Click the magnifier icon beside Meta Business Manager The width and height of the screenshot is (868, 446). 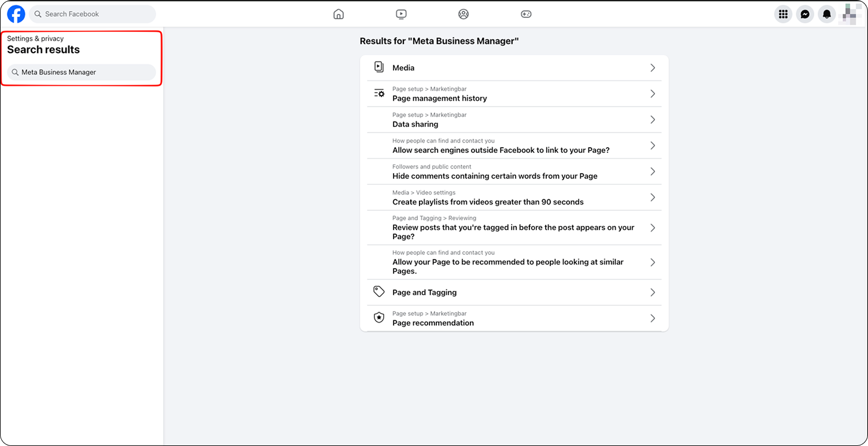[x=15, y=72]
